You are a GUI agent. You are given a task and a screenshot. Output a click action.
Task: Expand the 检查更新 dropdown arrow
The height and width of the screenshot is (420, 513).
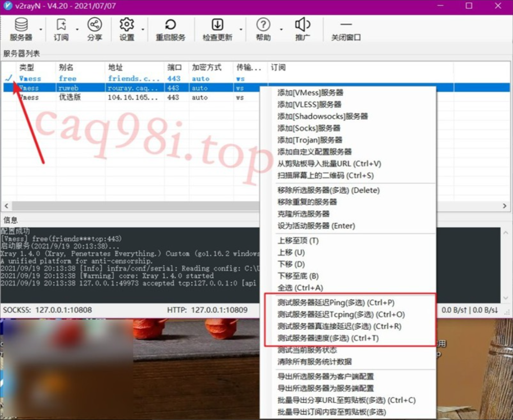pos(241,30)
